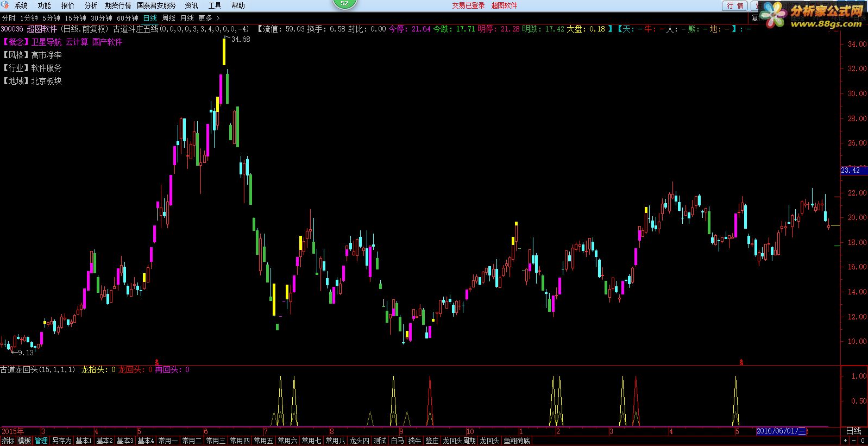The image size is (868, 446).
Task: Select the 常用一 template tab
Action: 168,441
